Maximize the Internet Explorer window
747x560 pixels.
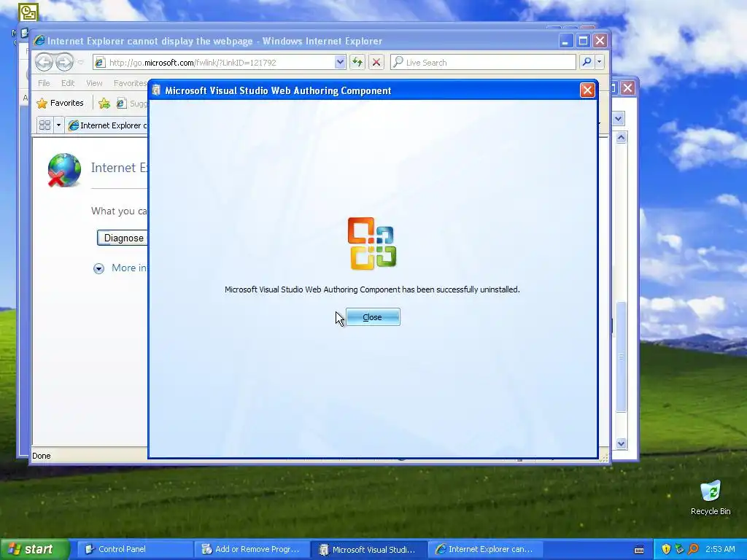583,41
